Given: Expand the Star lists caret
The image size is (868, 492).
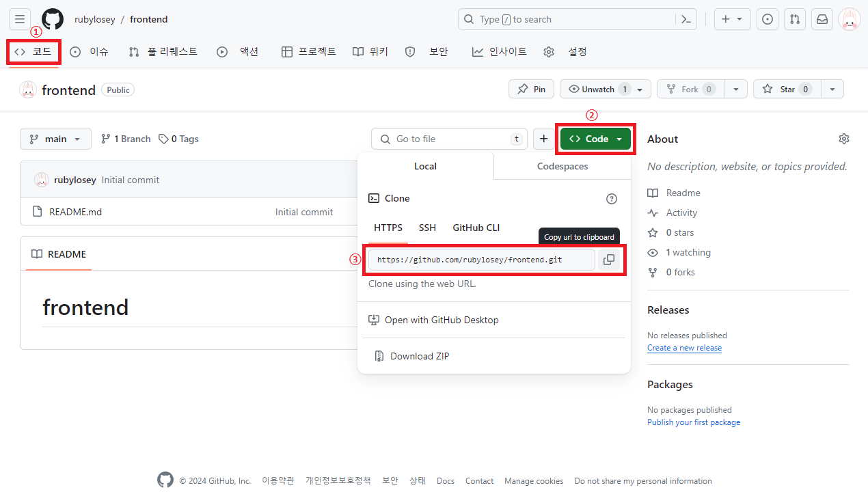Looking at the screenshot, I should pos(832,90).
